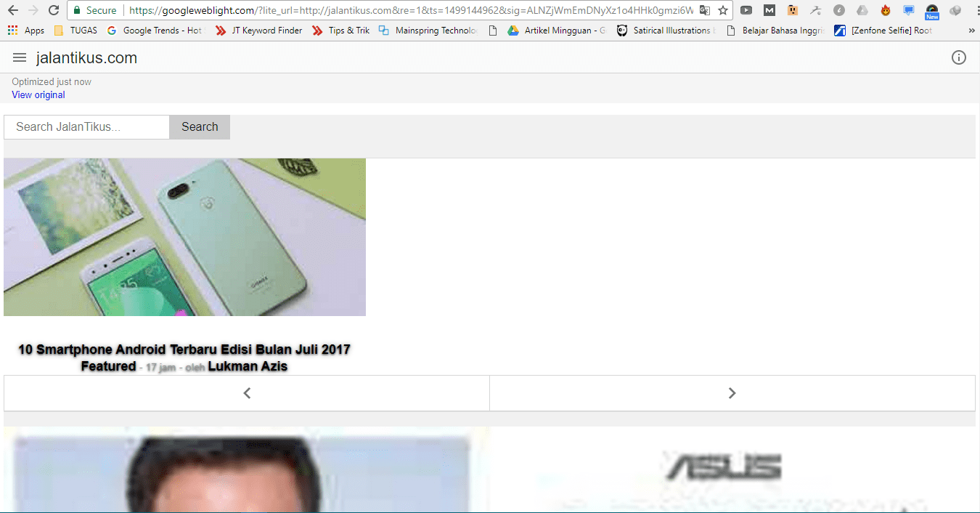View site info via Secure padlock
Viewport: 980px width, 513px height.
click(94, 10)
